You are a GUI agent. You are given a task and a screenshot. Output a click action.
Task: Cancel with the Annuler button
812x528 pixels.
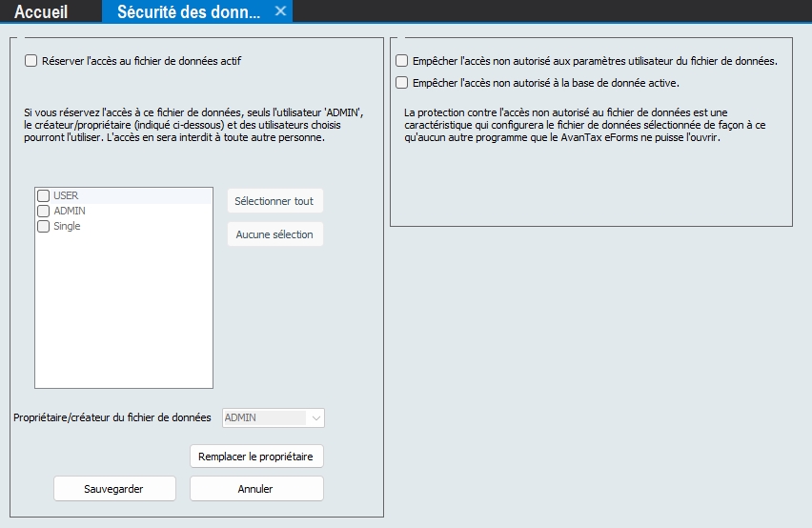pos(255,489)
